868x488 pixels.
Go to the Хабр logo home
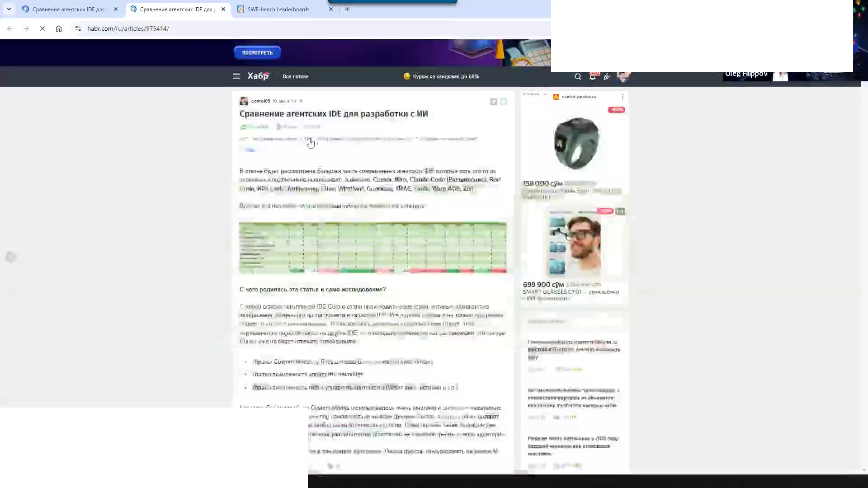pos(258,76)
